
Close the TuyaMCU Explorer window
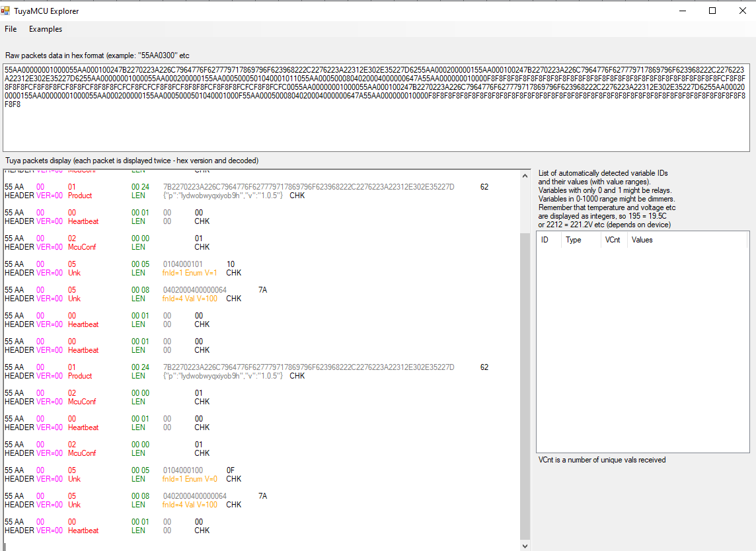point(743,11)
